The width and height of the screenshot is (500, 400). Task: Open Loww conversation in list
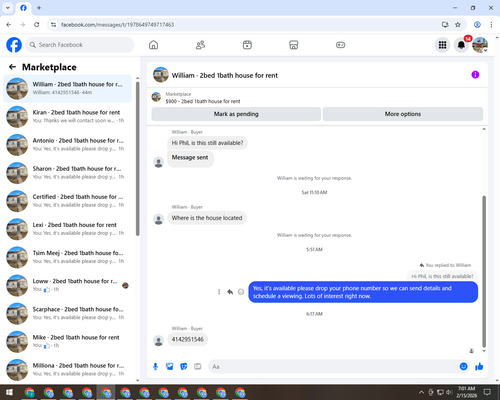click(67, 285)
